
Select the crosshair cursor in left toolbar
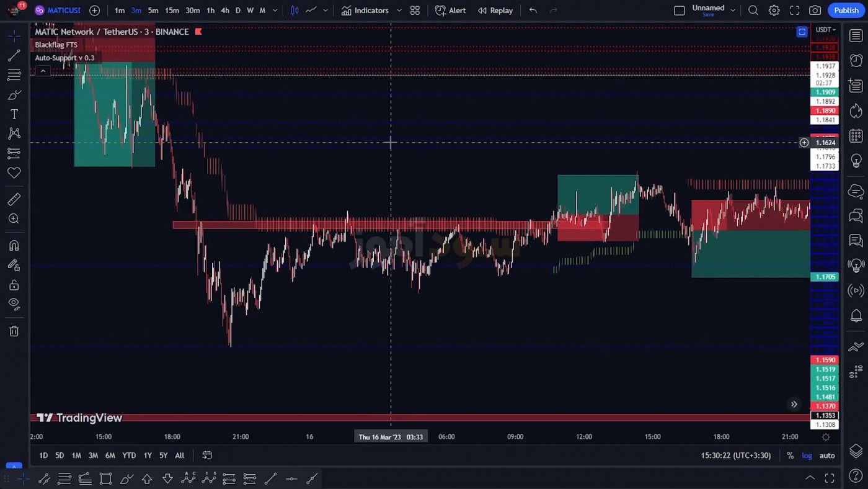coord(14,36)
